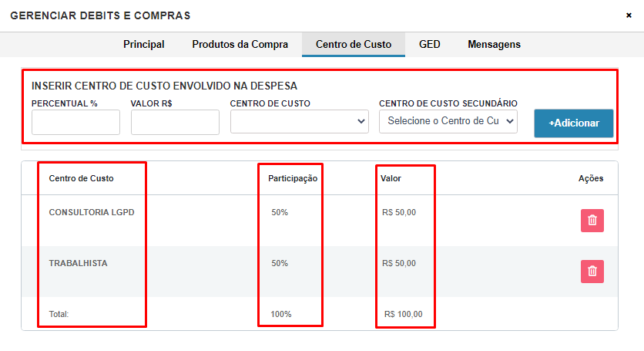Select the TRABALHISTA row name

78,263
